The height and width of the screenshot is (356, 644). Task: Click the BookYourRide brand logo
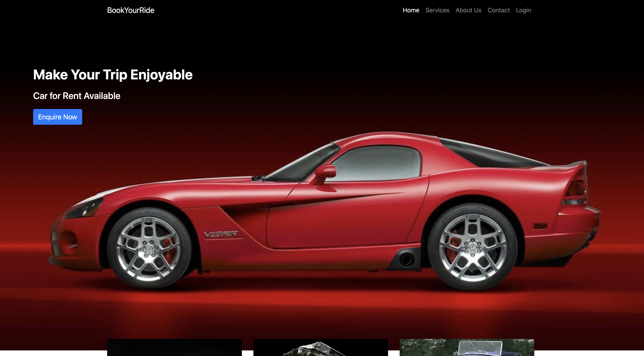coord(130,10)
